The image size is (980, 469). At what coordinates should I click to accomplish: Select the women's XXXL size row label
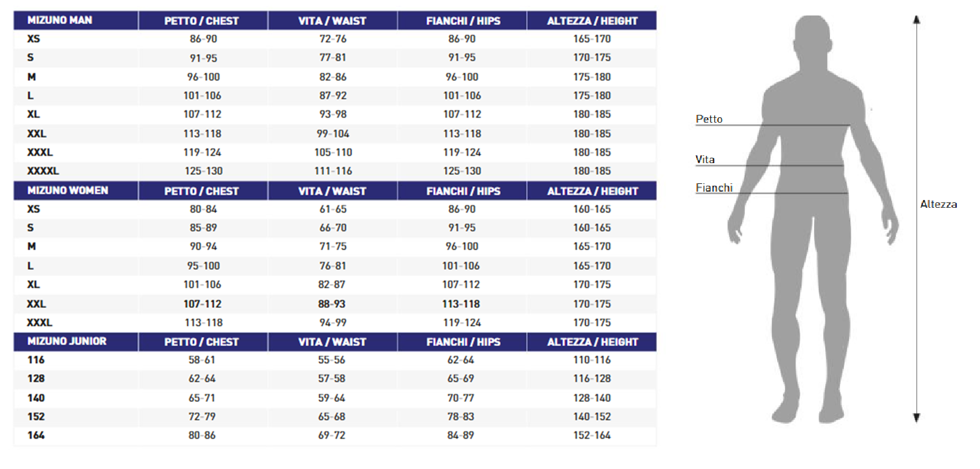coord(39,323)
